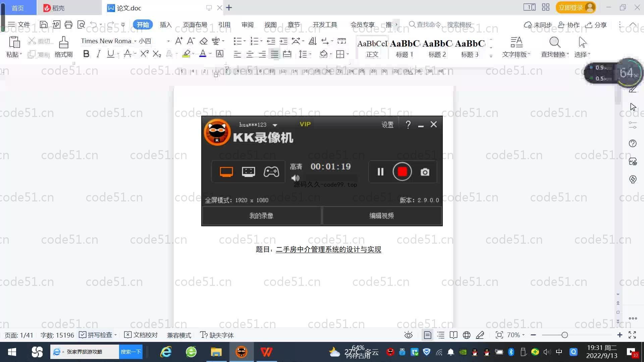Expand bullet list style dropdown

(245, 41)
